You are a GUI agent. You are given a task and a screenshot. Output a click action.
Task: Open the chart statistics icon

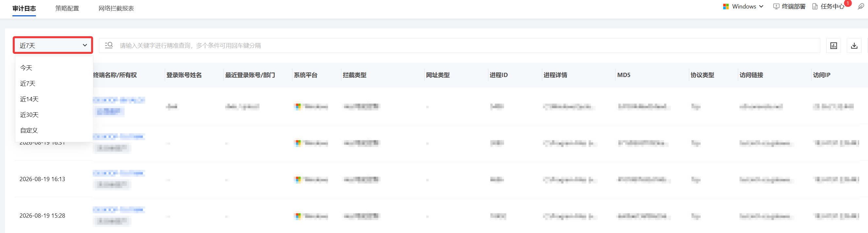(833, 45)
